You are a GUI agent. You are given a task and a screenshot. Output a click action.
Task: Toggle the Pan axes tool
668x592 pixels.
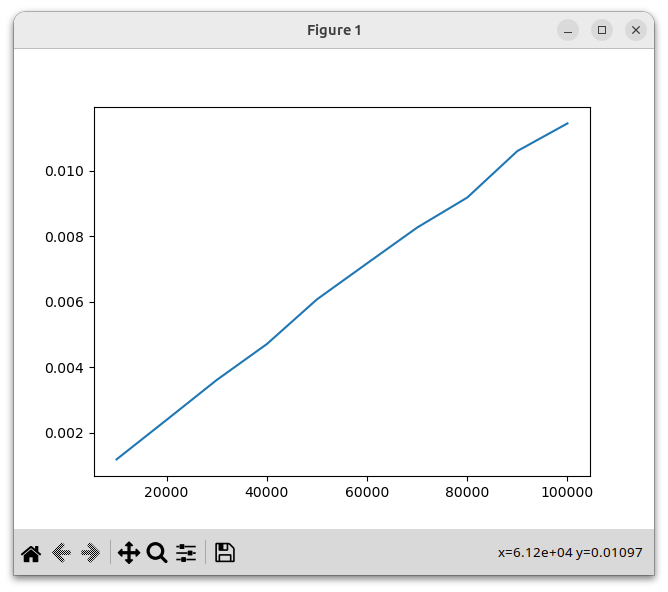[x=128, y=552]
